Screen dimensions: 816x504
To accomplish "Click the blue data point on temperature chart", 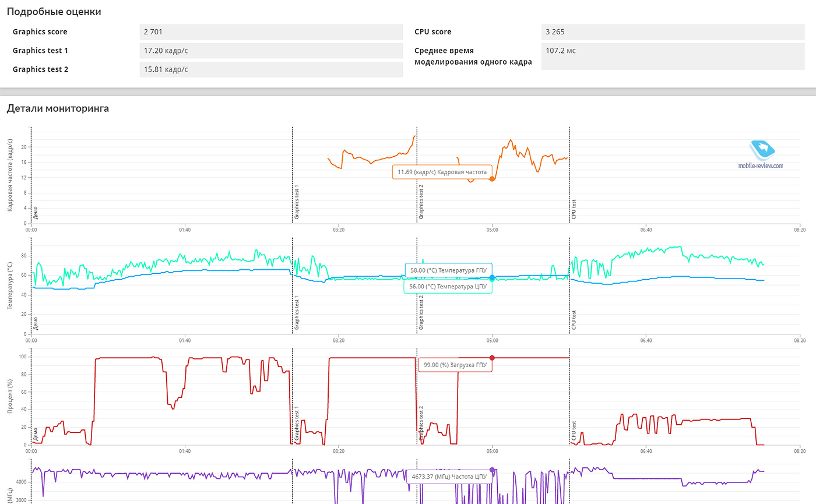I will click(x=492, y=278).
